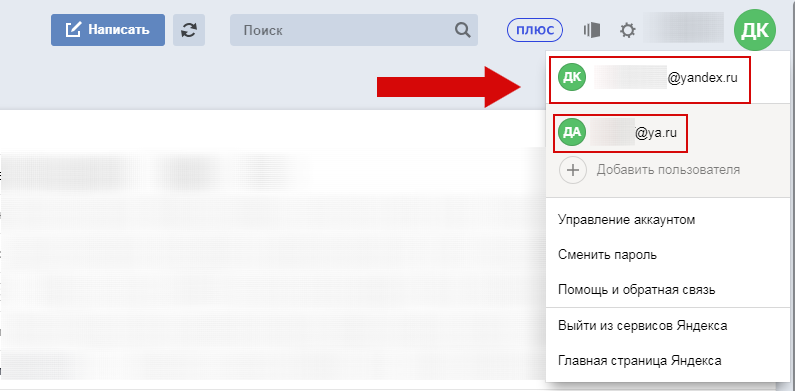Refresh the mailbox with the reload icon
The height and width of the screenshot is (391, 795).
(x=189, y=30)
